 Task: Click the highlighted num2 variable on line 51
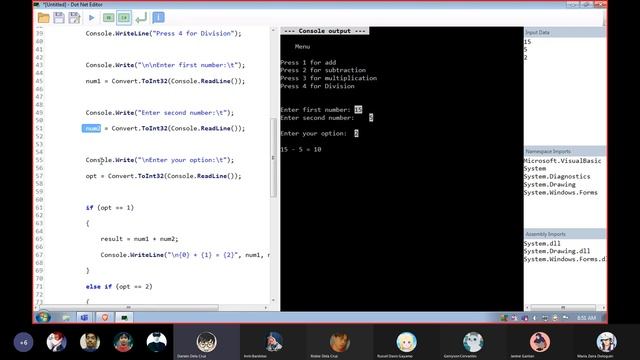coord(91,128)
